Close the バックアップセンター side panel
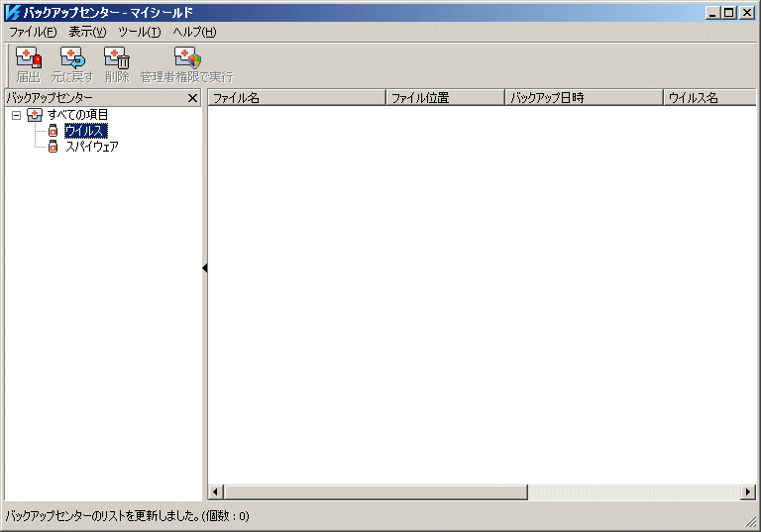This screenshot has height=532, width=761. [192, 98]
